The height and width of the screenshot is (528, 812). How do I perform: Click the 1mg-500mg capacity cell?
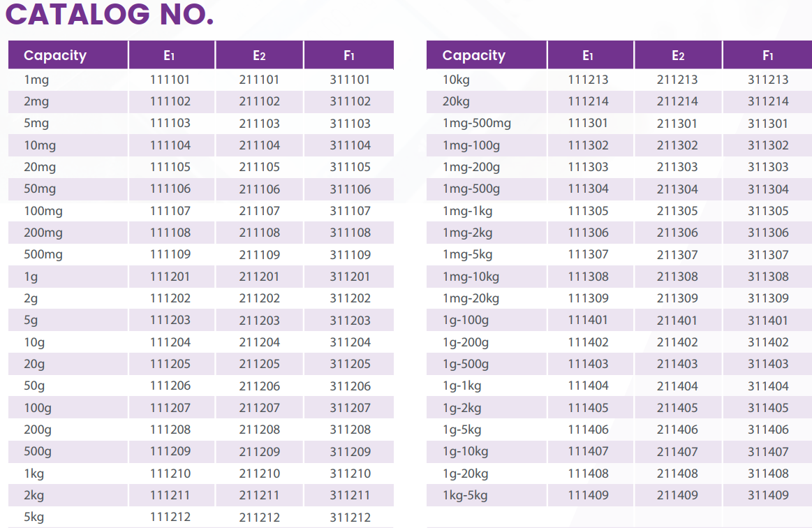click(477, 124)
